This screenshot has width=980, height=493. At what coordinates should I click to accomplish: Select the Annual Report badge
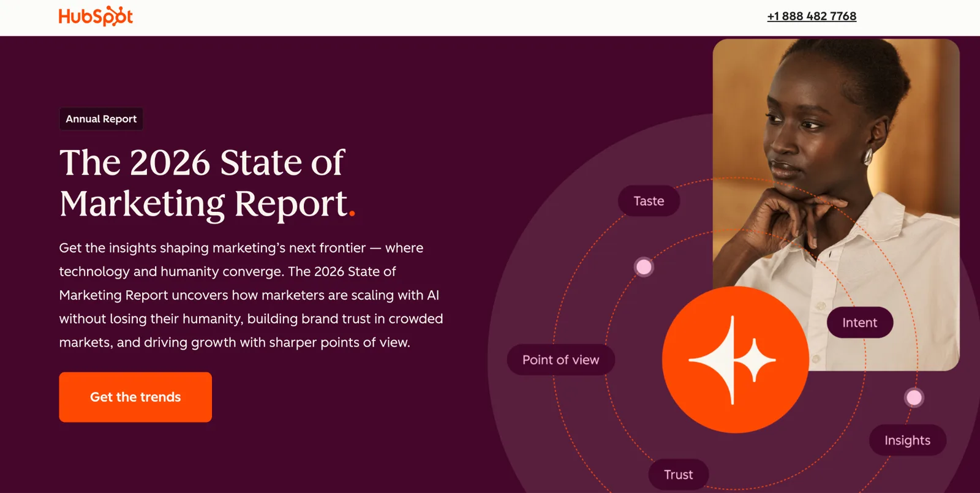101,119
